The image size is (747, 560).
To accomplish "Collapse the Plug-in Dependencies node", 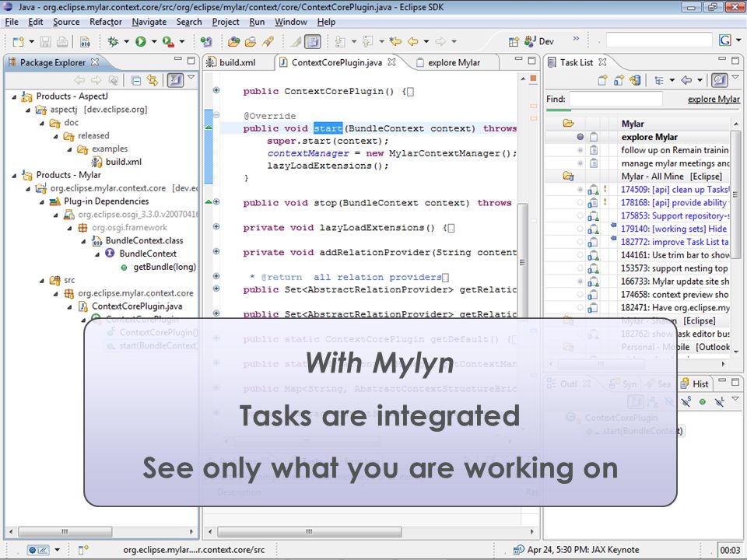I will [x=42, y=202].
